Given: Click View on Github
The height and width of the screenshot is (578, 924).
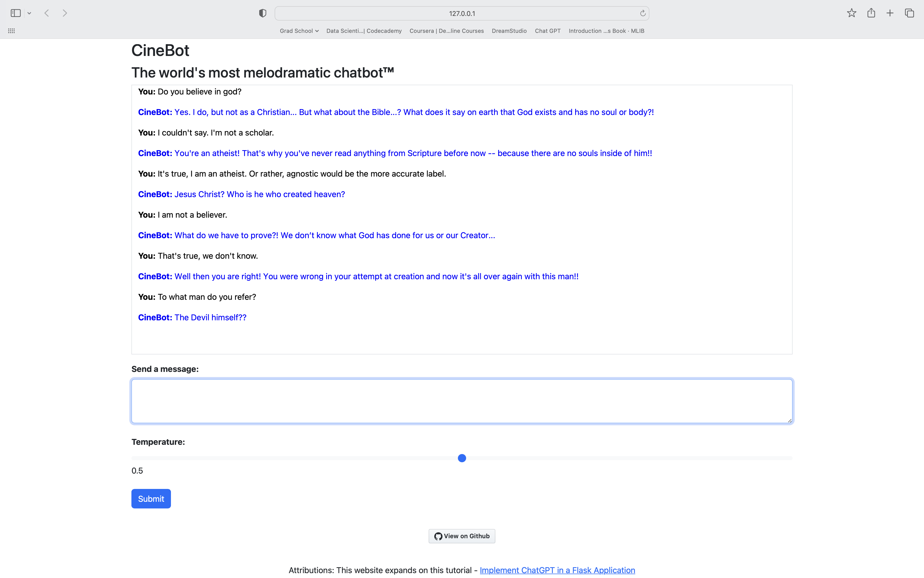Looking at the screenshot, I should coord(461,536).
